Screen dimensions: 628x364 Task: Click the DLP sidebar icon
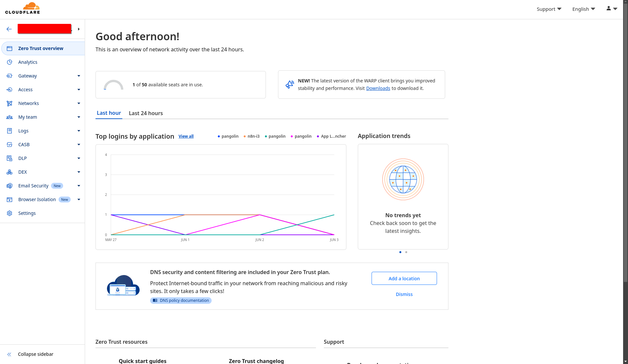[9, 158]
